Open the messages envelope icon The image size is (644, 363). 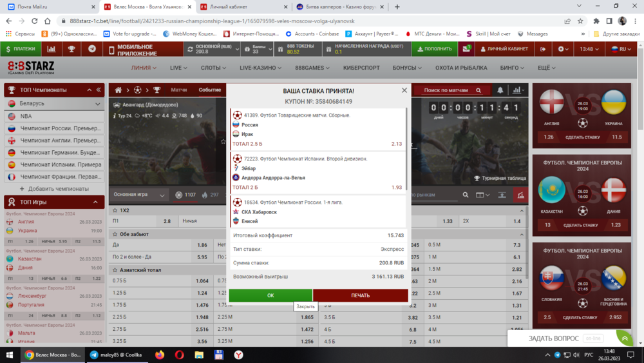[x=466, y=49]
